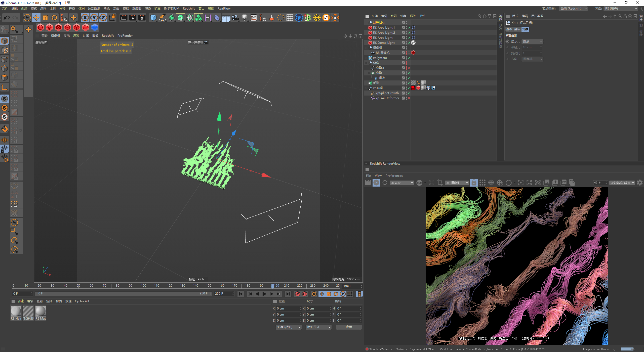Image resolution: width=644 pixels, height=352 pixels.
Task: Toggle the RenderView camera lock icon
Action: tap(474, 183)
